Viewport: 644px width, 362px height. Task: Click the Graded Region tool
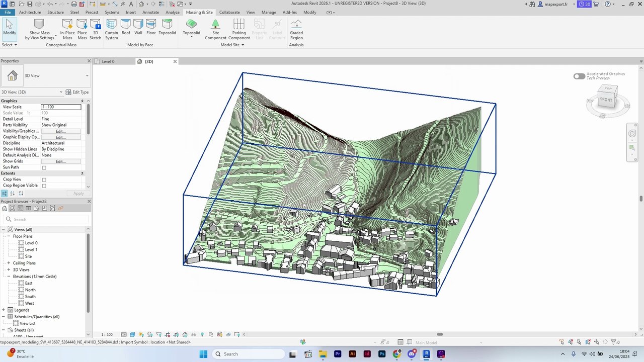pos(296,29)
